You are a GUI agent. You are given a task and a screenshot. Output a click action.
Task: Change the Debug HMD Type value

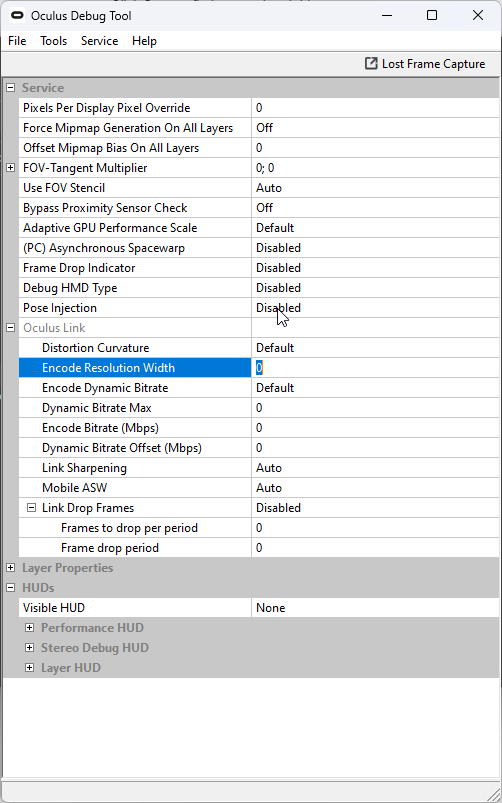[375, 288]
